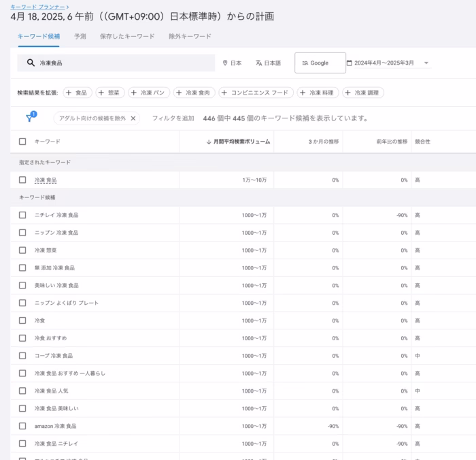Open the date range dropdown arrow
Screen dimensions: 476x460
pyautogui.click(x=426, y=63)
